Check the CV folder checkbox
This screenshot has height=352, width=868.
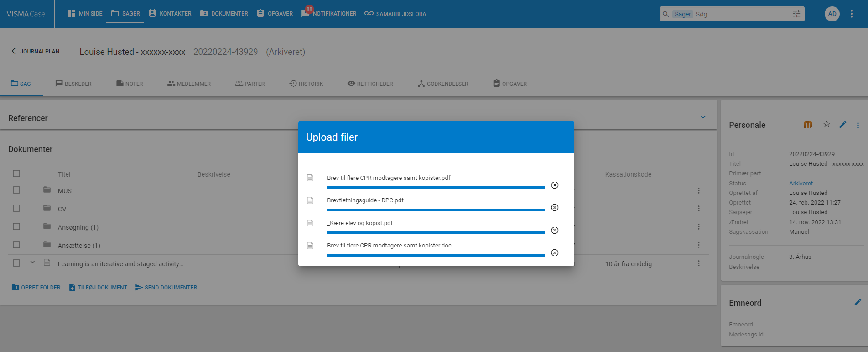16,208
